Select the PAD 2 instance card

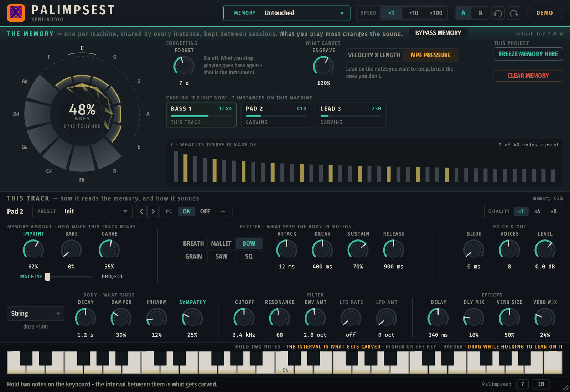[x=276, y=115]
